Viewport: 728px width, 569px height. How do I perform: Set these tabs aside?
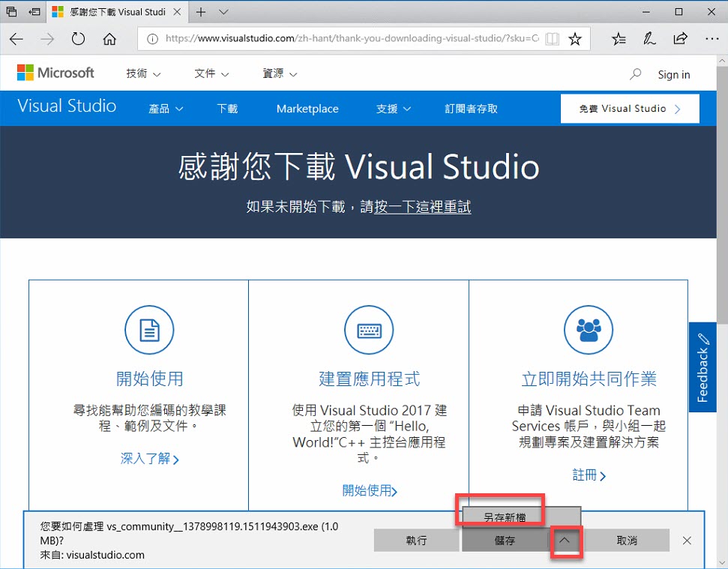[x=34, y=11]
